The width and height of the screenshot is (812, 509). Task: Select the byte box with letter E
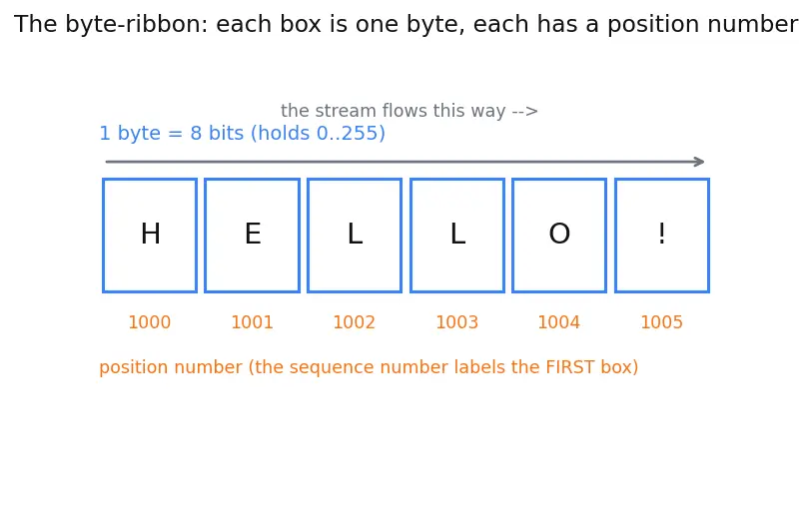point(253,236)
